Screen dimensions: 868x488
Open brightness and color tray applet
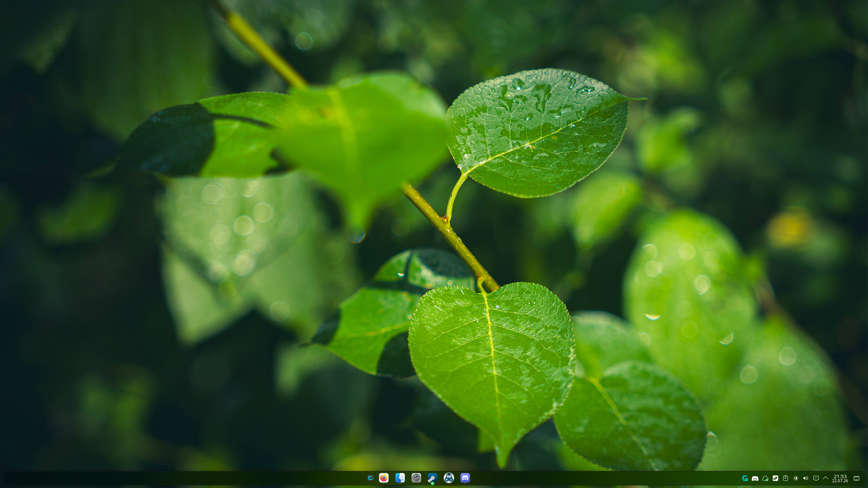[795, 478]
